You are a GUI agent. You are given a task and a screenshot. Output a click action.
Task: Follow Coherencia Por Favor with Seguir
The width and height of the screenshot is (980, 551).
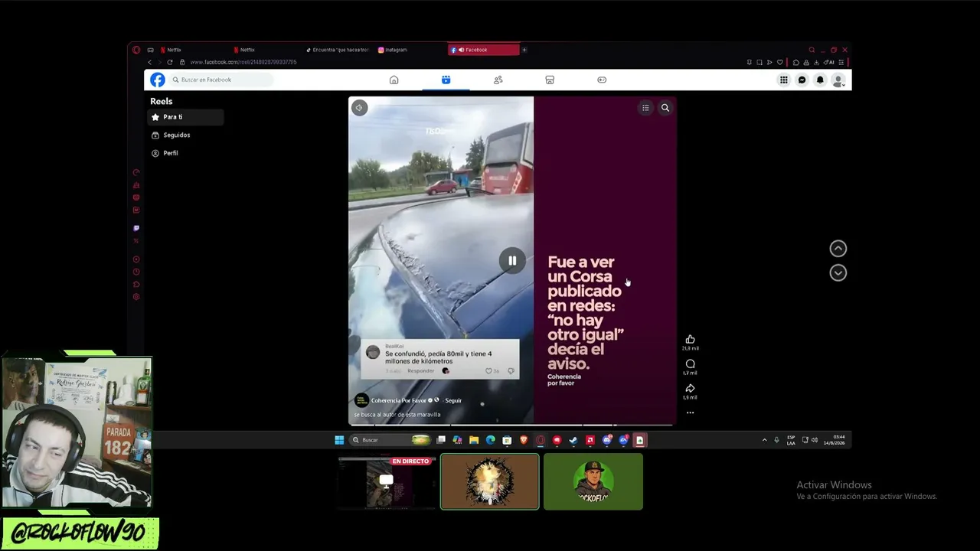[x=453, y=400]
